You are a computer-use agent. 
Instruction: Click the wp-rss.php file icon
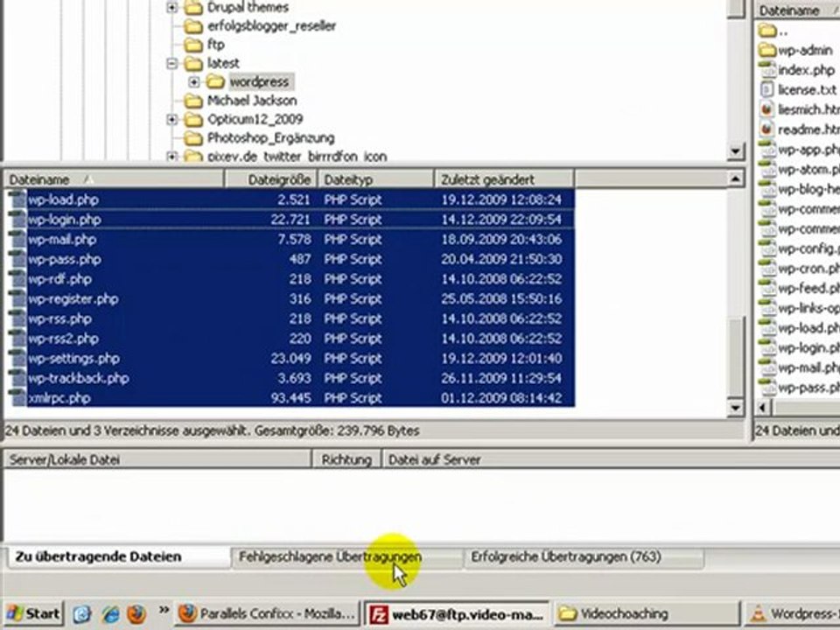pos(17,318)
